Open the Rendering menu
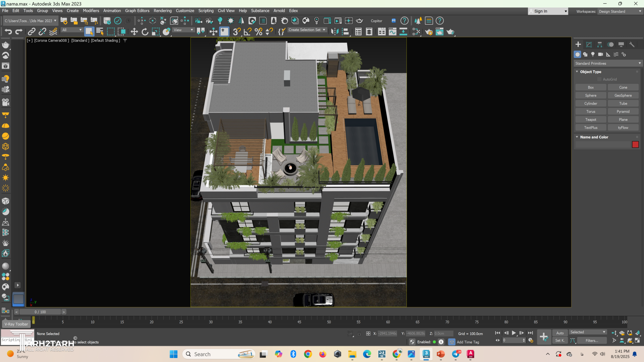The image size is (644, 362). [162, 11]
